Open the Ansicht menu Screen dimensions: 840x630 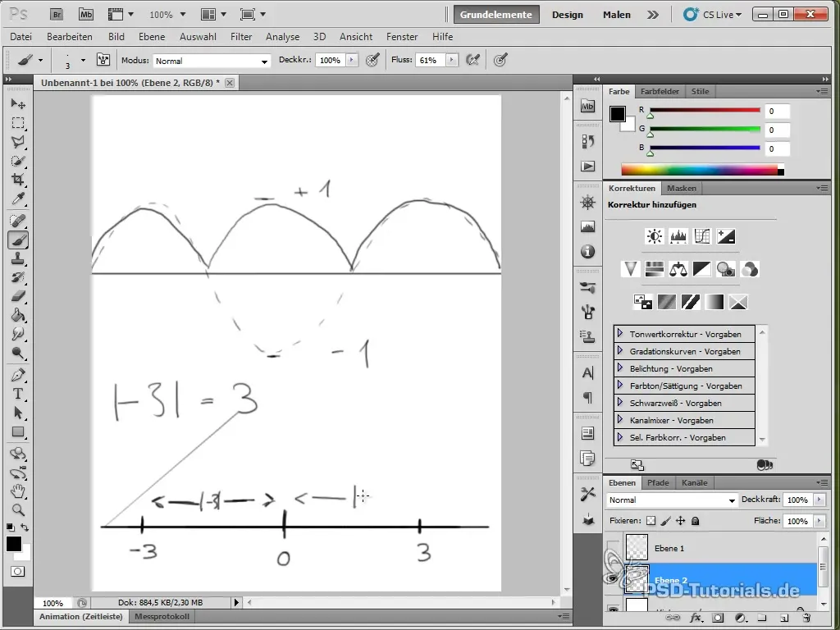(x=356, y=36)
